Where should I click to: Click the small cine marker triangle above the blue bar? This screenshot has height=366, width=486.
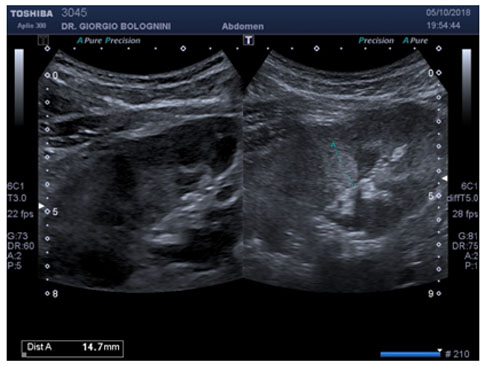(440, 350)
